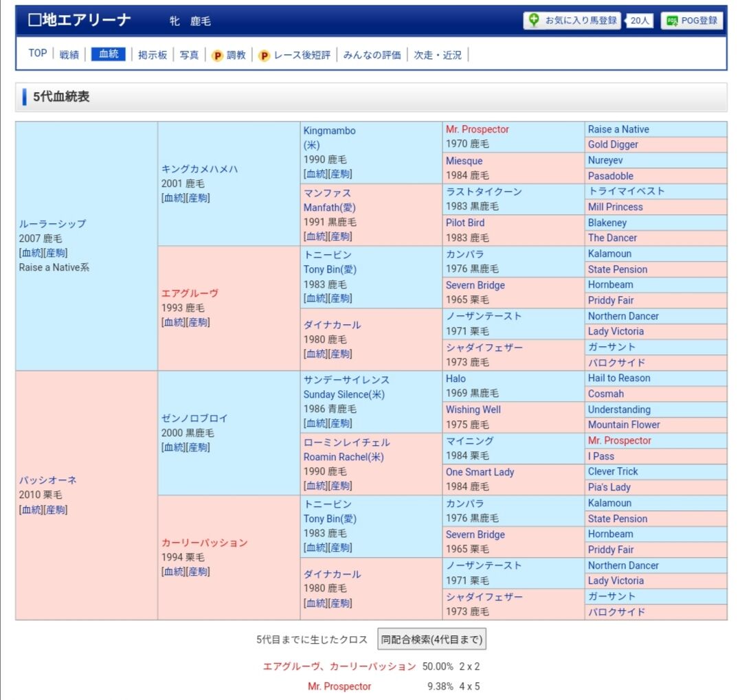Viewport: 742px width, 700px height.
Task: Open the 写真 tab
Action: tap(190, 55)
